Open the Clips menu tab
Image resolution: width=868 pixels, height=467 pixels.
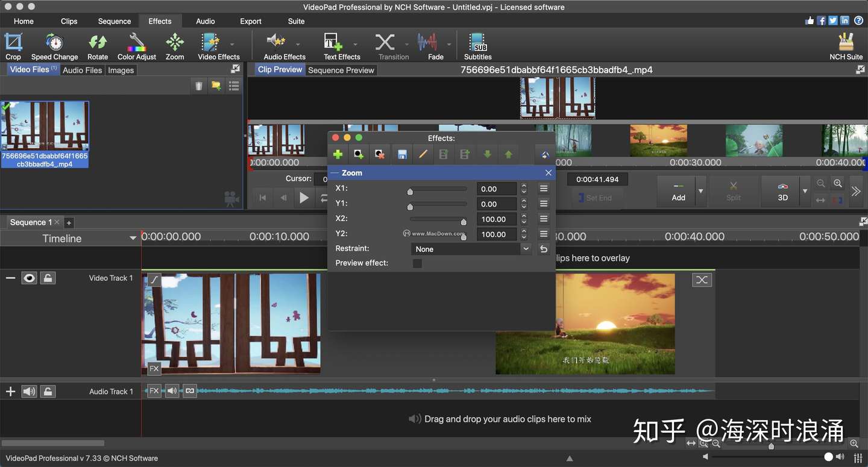coord(69,21)
